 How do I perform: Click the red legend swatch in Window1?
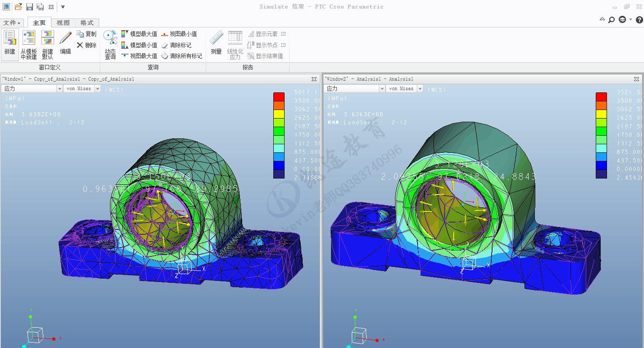279,97
